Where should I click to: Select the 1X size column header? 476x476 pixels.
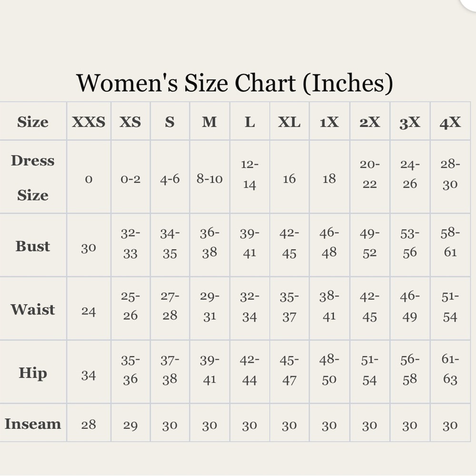tap(329, 121)
